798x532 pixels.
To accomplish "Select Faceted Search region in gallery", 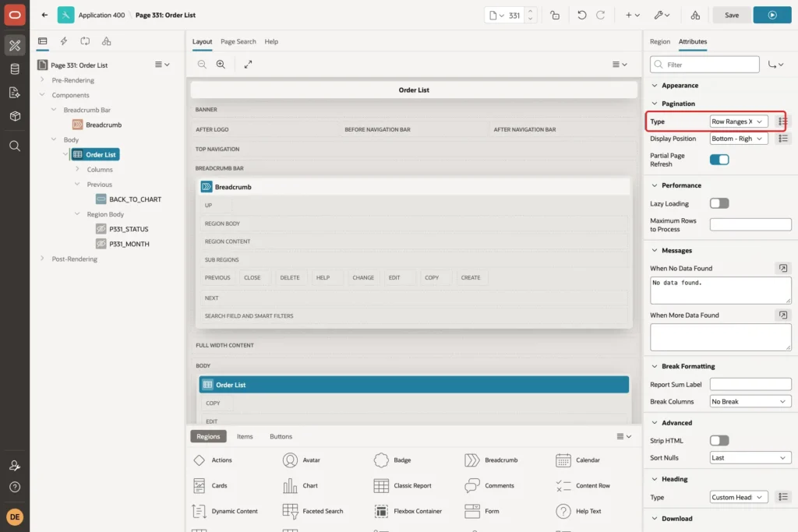I will (312, 511).
